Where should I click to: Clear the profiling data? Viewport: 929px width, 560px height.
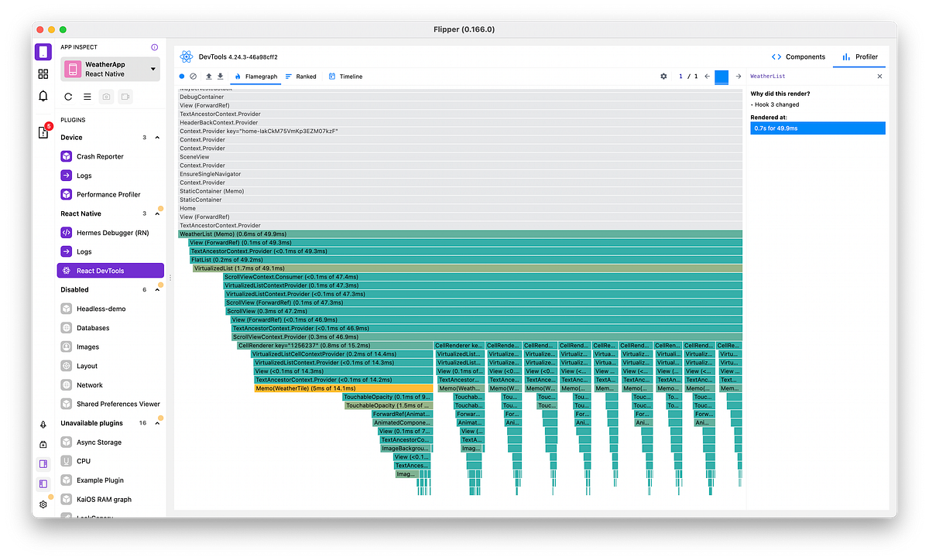click(194, 76)
